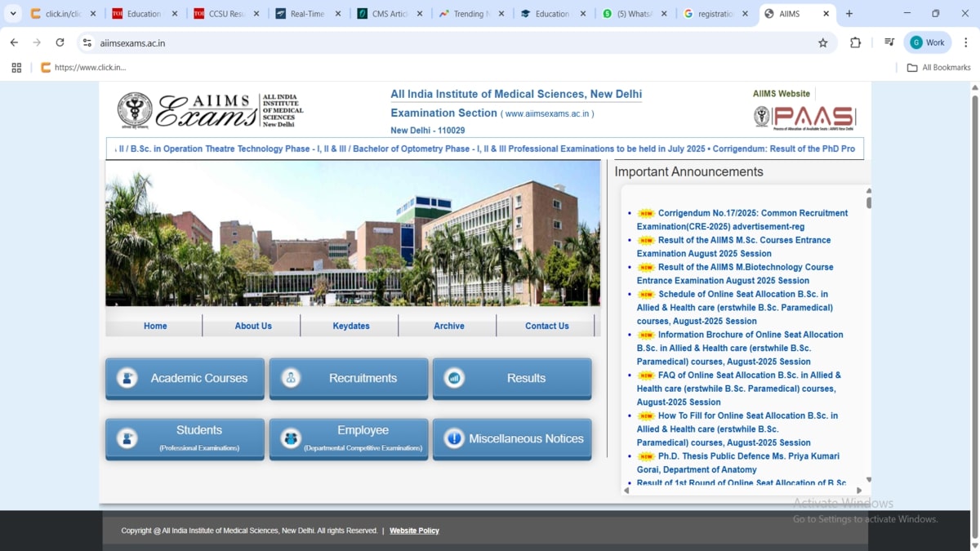Open the Chrome three-dot menu
Image resolution: width=980 pixels, height=551 pixels.
tap(965, 42)
